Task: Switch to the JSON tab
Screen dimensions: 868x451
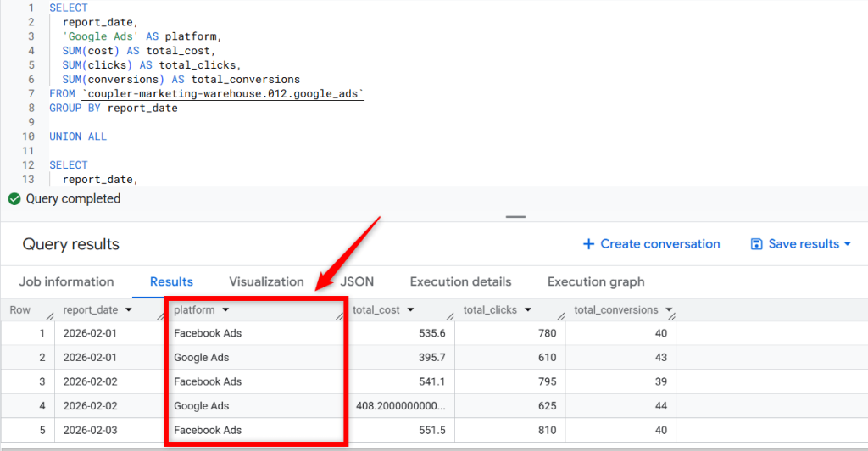Action: click(357, 281)
